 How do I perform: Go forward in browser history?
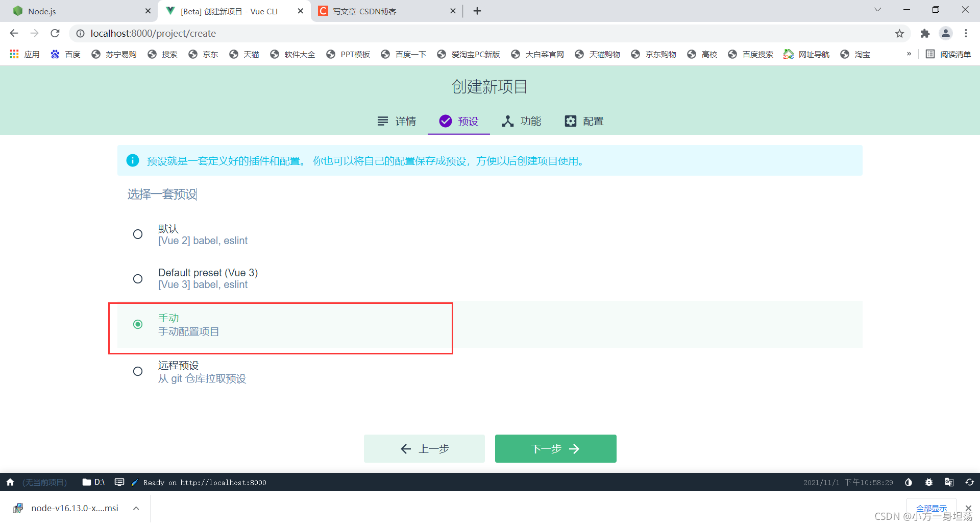35,33
